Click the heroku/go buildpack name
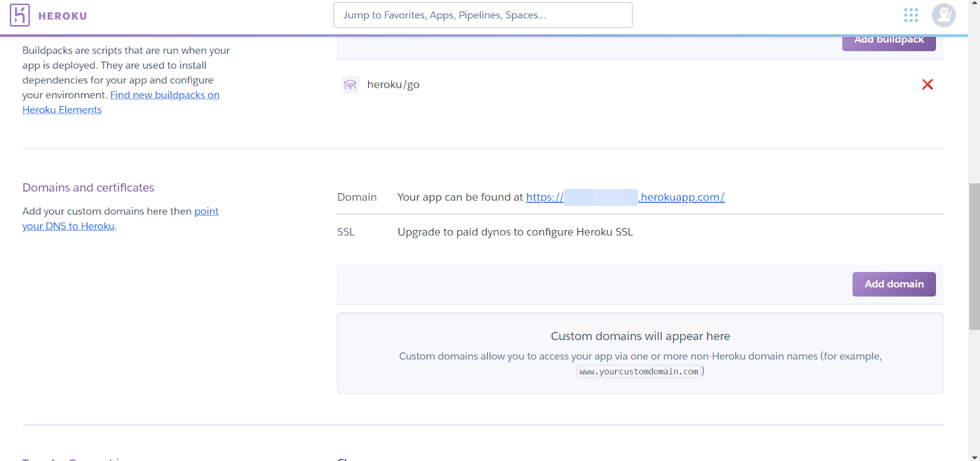The image size is (980, 461). click(x=393, y=85)
